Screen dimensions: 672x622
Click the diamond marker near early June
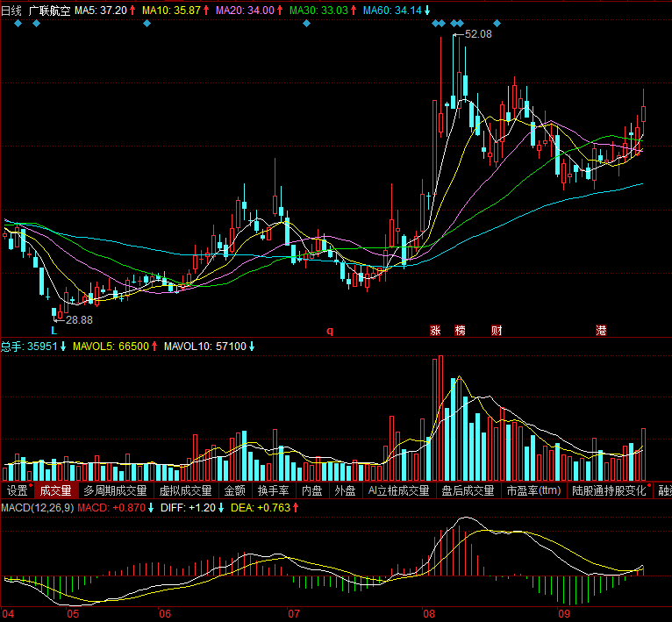coord(147,23)
